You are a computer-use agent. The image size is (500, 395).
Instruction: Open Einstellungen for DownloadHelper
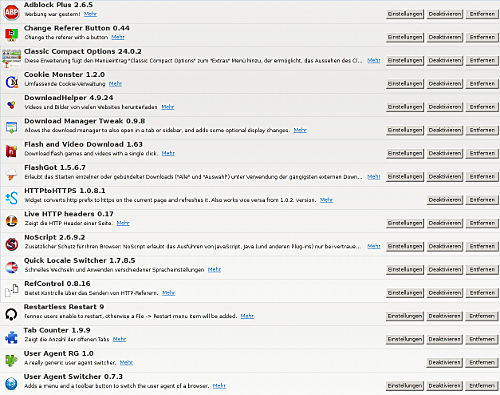coord(405,107)
